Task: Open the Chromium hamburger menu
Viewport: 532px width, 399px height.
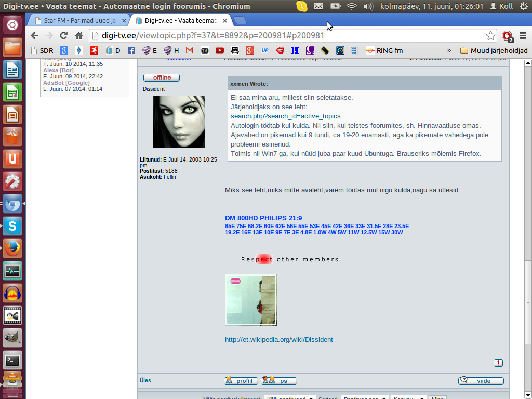Action: tap(522, 36)
